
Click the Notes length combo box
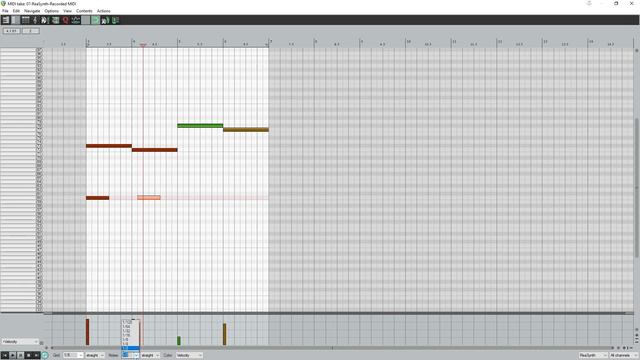point(130,356)
